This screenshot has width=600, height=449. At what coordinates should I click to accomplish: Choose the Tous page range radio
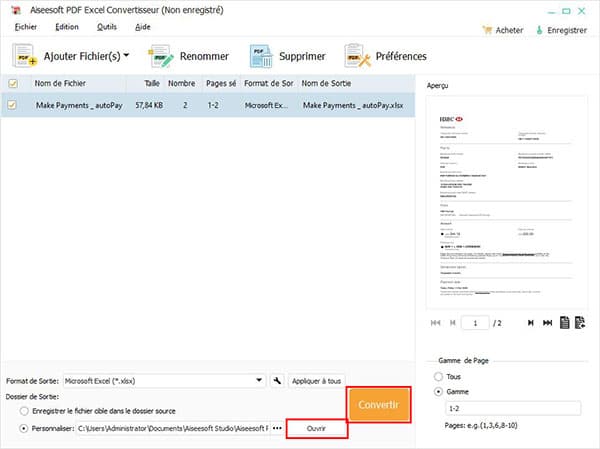(439, 377)
